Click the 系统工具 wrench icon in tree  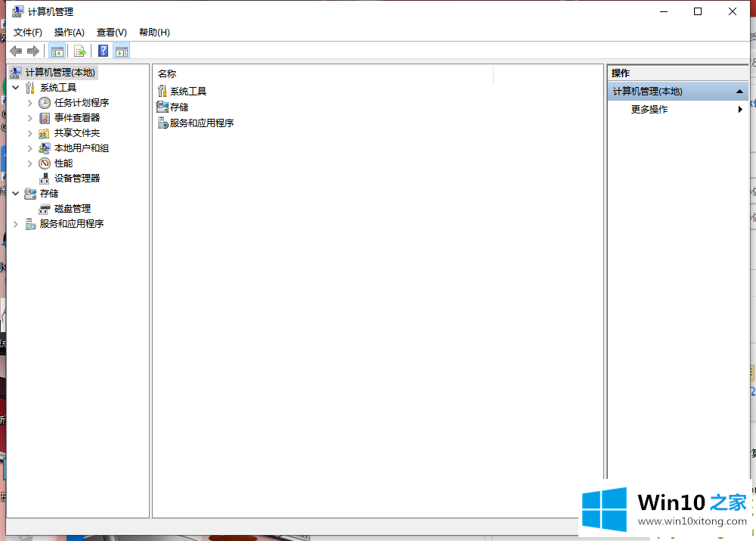coord(30,87)
